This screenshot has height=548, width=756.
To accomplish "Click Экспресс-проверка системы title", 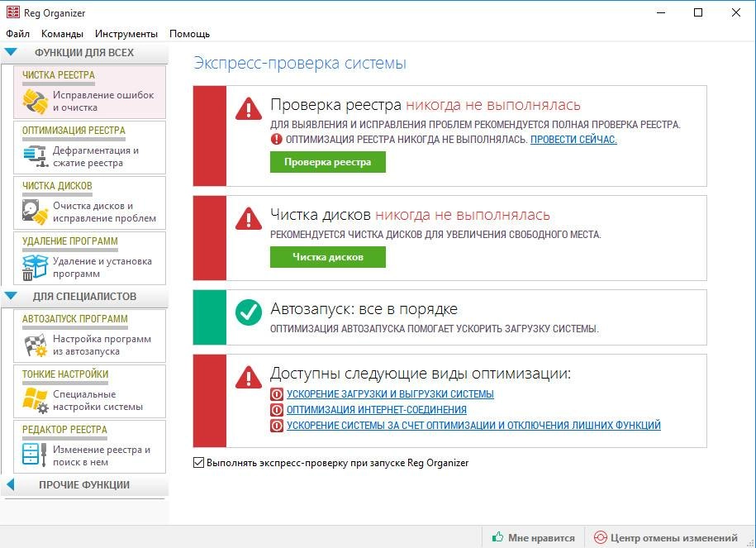I will click(300, 63).
